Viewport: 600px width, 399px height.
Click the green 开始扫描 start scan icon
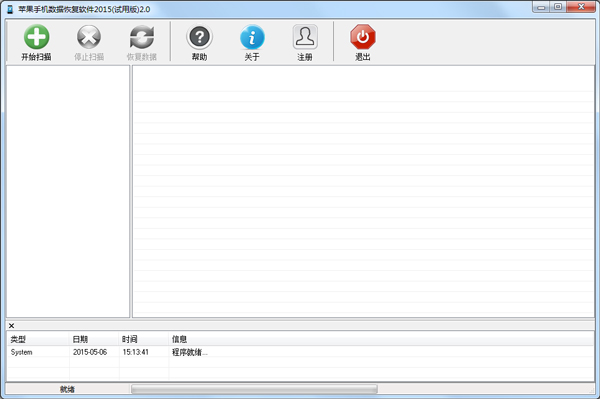click(x=36, y=37)
